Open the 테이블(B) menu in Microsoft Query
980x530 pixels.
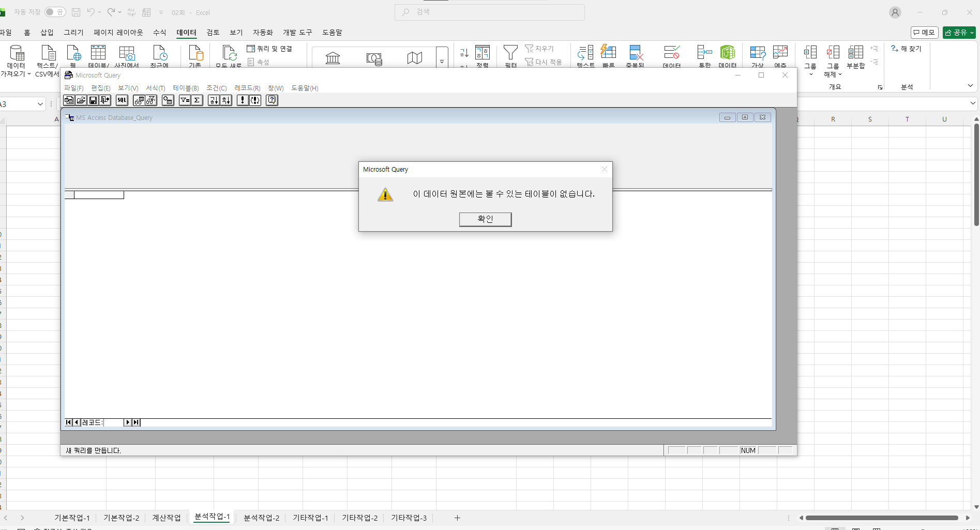click(x=186, y=88)
